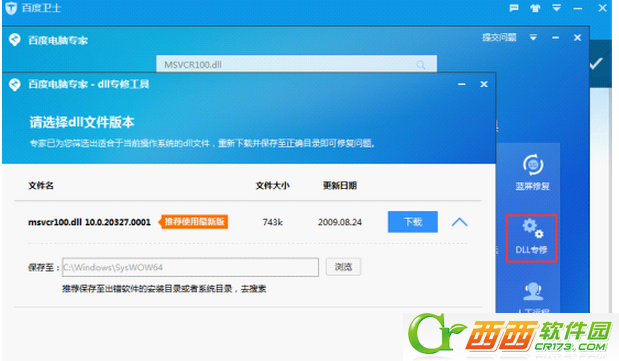
Task: Click the 下载 download button
Action: pyautogui.click(x=413, y=222)
